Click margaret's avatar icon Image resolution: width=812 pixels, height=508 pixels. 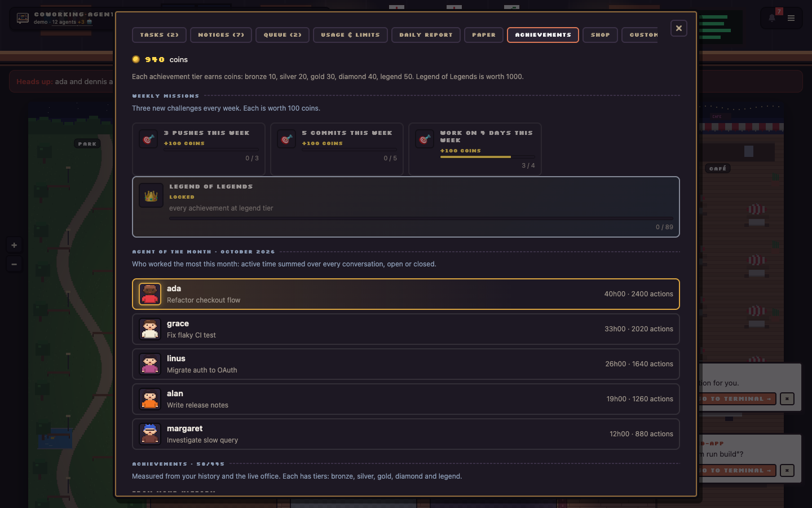[150, 434]
